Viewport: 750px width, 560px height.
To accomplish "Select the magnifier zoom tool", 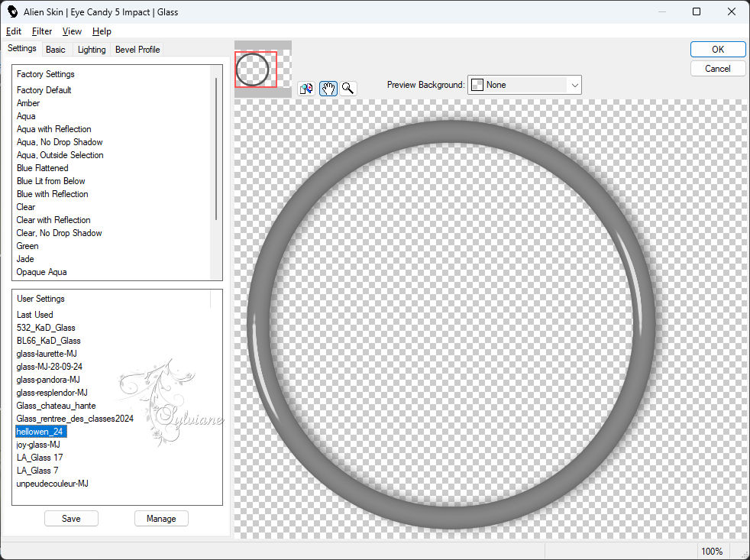I will [x=348, y=89].
